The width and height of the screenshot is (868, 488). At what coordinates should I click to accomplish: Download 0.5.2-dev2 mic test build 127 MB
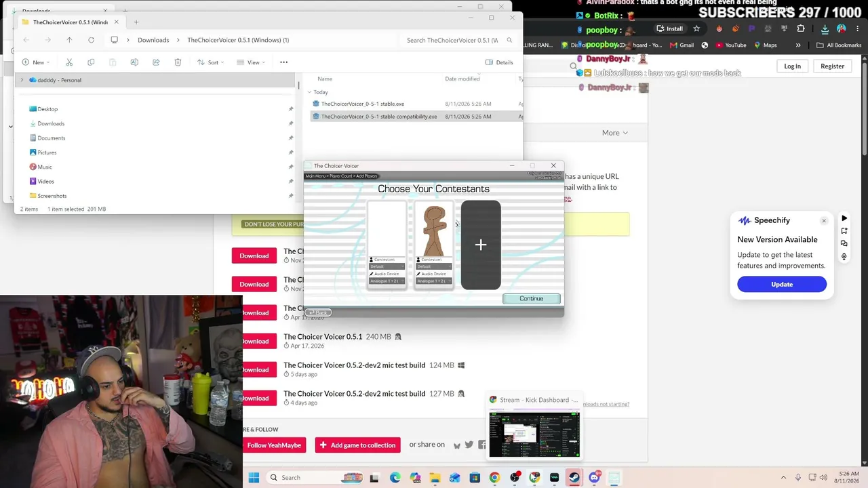tap(254, 399)
